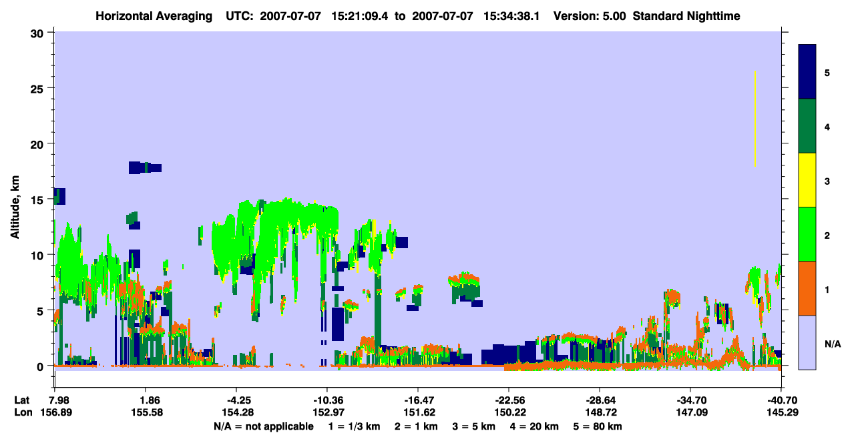Click the start time '15:21:09.4'
868x445 pixels.
click(x=360, y=16)
